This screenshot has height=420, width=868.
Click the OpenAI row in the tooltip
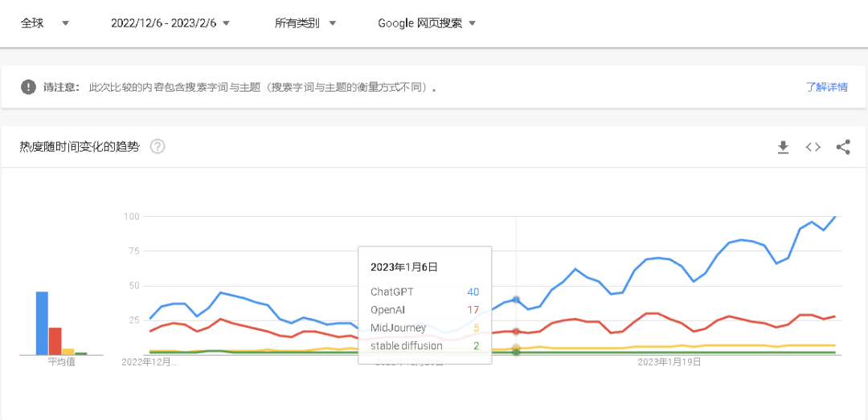click(x=424, y=309)
